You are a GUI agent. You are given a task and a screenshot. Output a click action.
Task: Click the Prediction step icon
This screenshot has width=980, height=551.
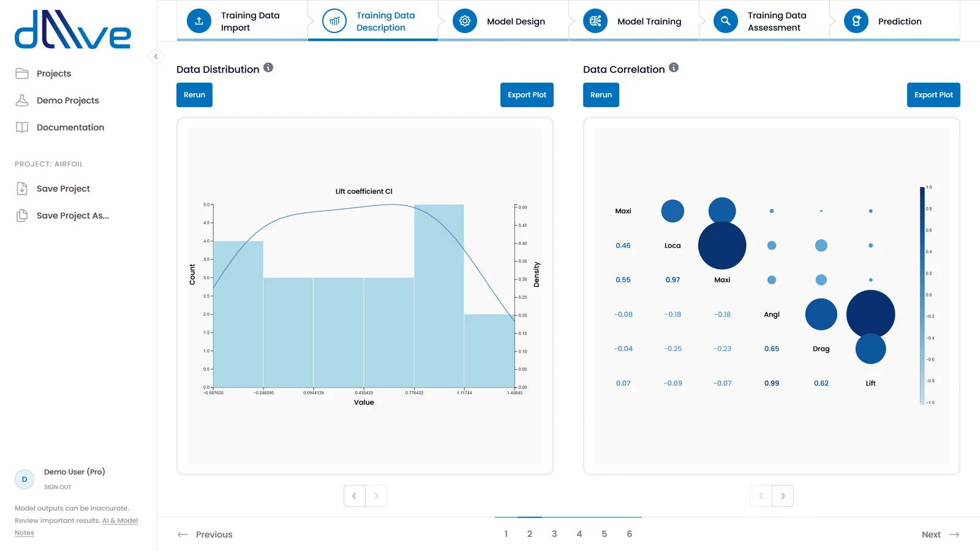point(856,21)
